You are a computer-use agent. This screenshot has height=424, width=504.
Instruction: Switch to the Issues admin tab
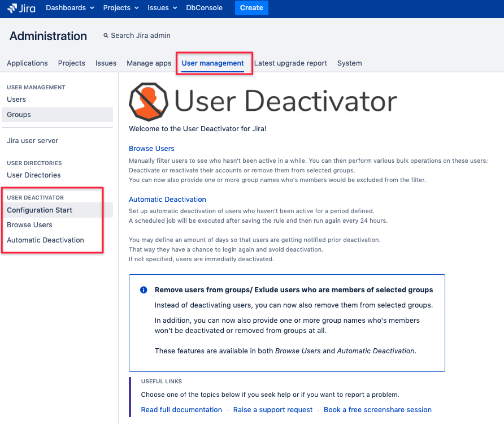point(106,63)
